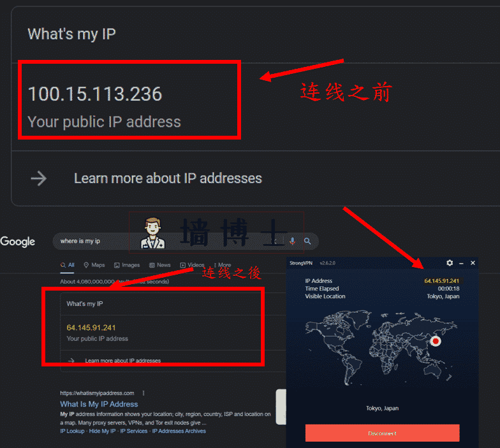This screenshot has width=500, height=448.
Task: Open the IP Lookup sublink
Action: [72, 431]
